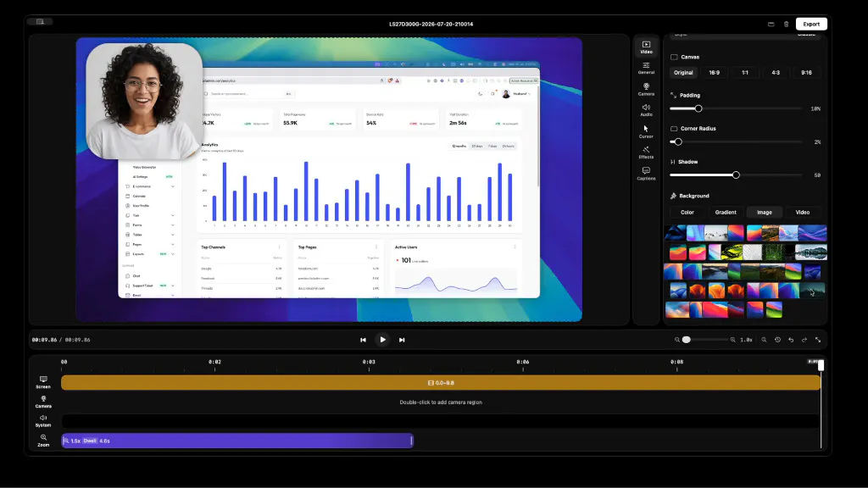Click the Background section icon
This screenshot has width=868, height=488.
coord(673,196)
